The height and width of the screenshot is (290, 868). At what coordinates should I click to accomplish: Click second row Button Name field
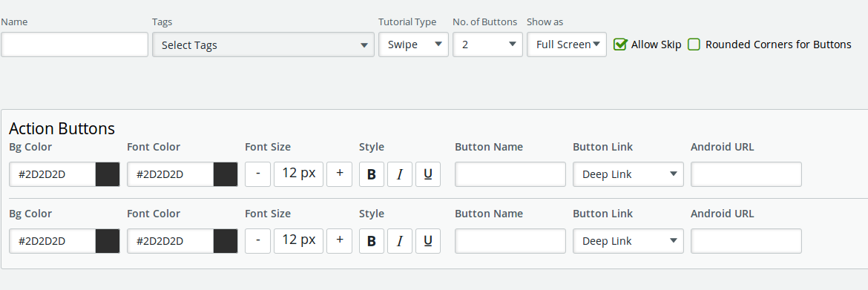pos(510,241)
